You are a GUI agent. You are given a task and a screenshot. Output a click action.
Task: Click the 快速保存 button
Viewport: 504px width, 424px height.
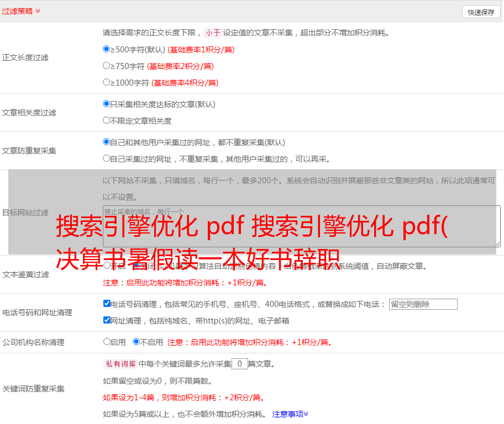[x=481, y=12]
